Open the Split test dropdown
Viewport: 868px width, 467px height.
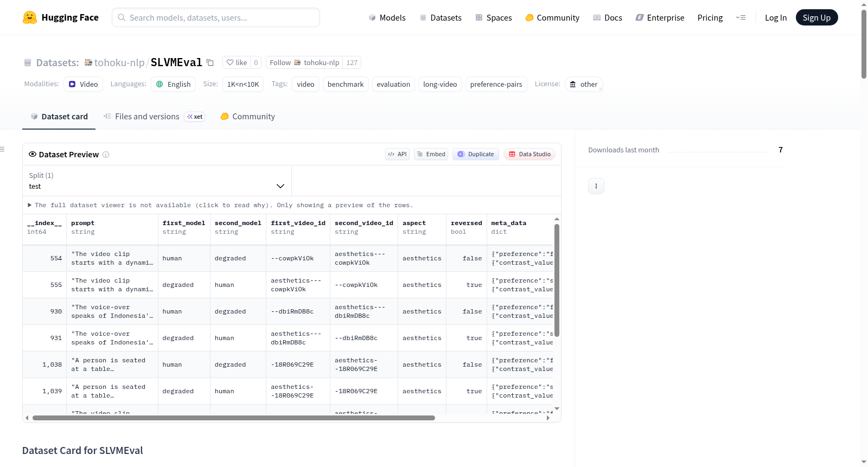[157, 181]
